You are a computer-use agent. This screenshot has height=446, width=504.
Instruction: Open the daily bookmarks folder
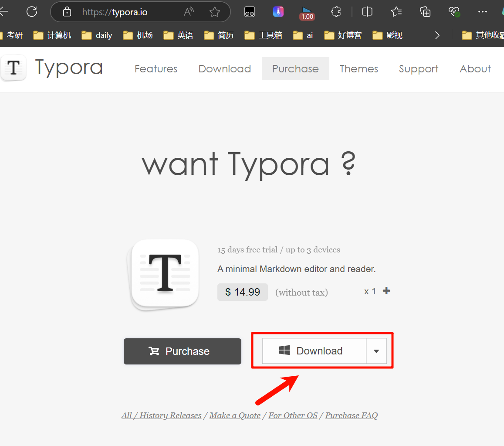(x=97, y=35)
